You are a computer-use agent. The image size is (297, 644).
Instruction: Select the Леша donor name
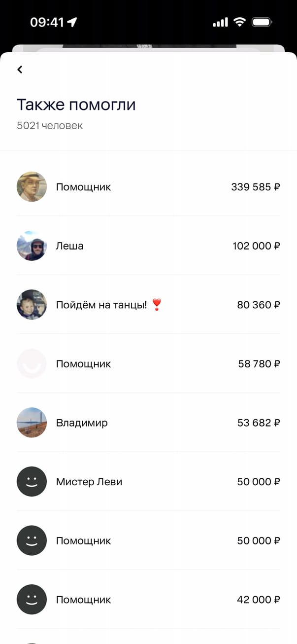point(69,246)
